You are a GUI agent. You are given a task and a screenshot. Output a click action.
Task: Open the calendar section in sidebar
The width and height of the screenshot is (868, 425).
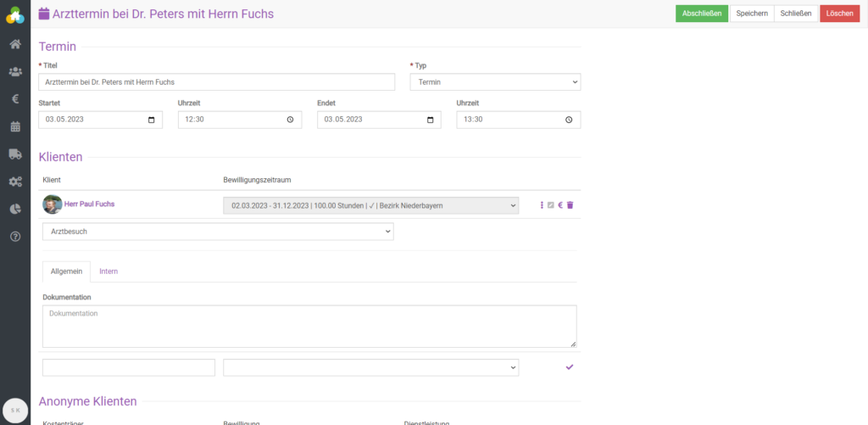coord(14,126)
